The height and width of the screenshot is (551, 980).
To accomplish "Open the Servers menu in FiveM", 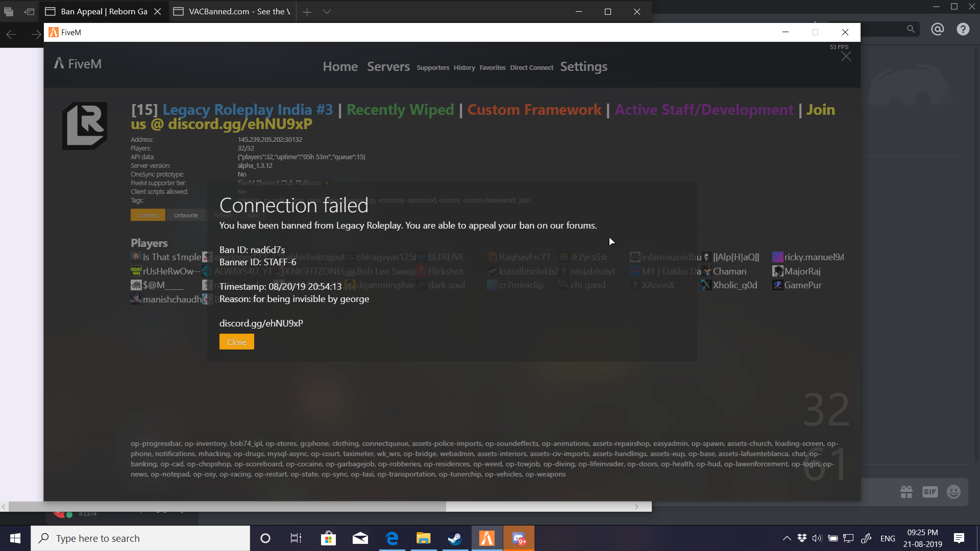I will point(388,66).
